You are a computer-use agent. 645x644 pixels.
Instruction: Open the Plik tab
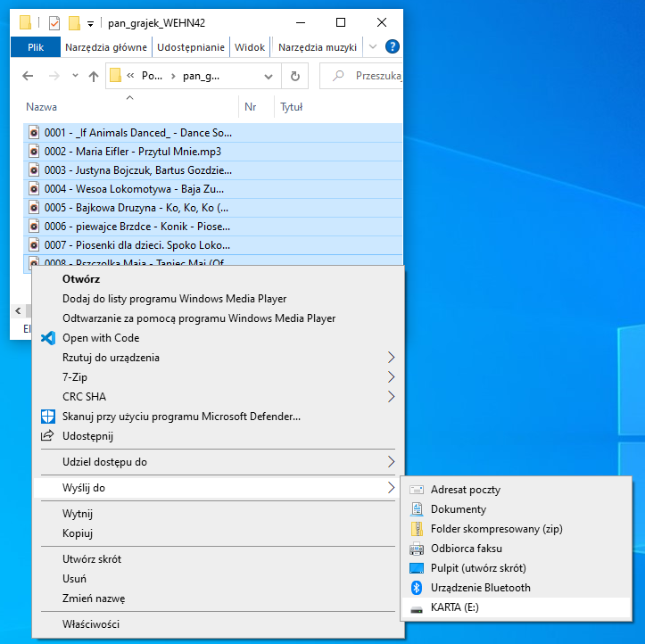pyautogui.click(x=36, y=47)
